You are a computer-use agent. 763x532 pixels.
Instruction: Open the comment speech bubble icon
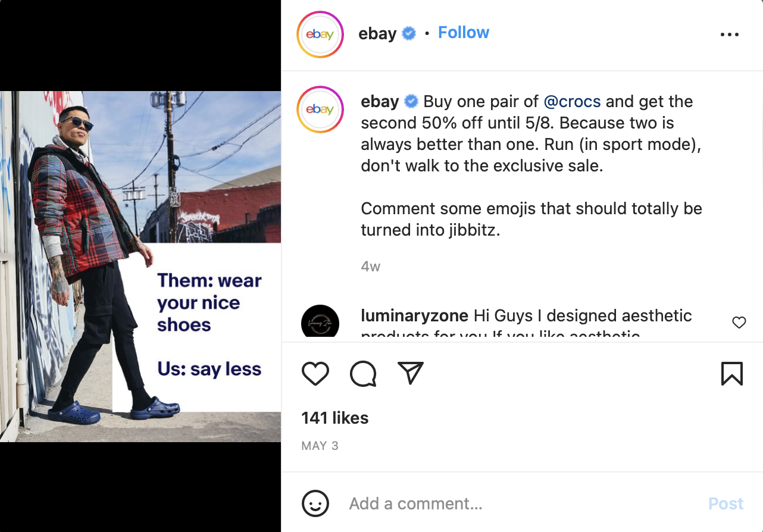363,374
